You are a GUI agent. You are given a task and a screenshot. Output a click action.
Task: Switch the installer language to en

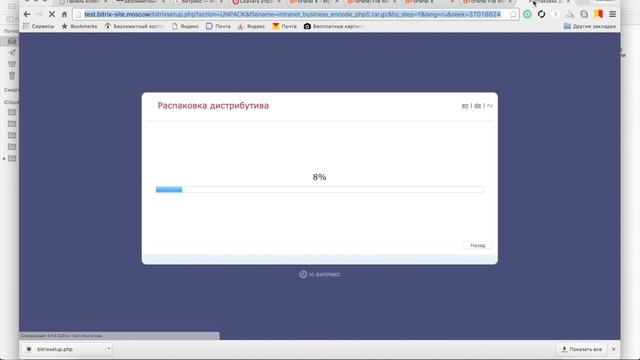click(x=465, y=106)
